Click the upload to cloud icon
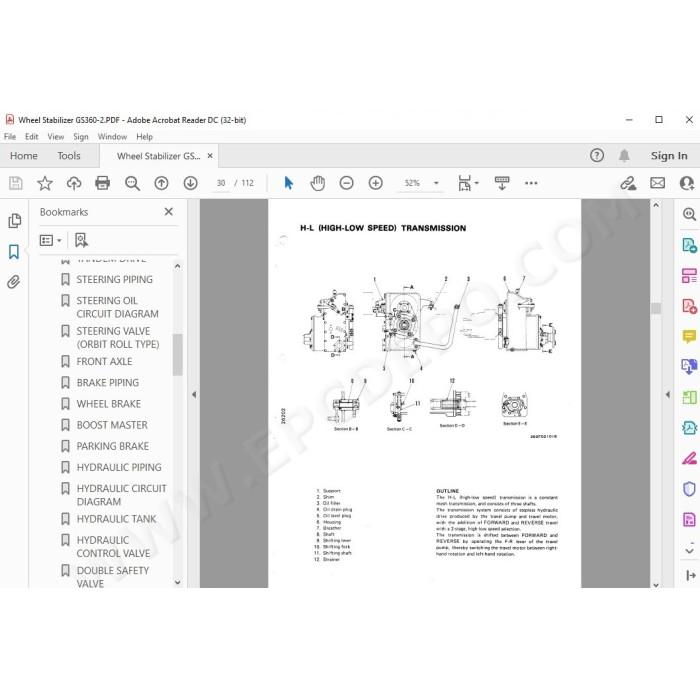The image size is (700, 700). click(74, 183)
